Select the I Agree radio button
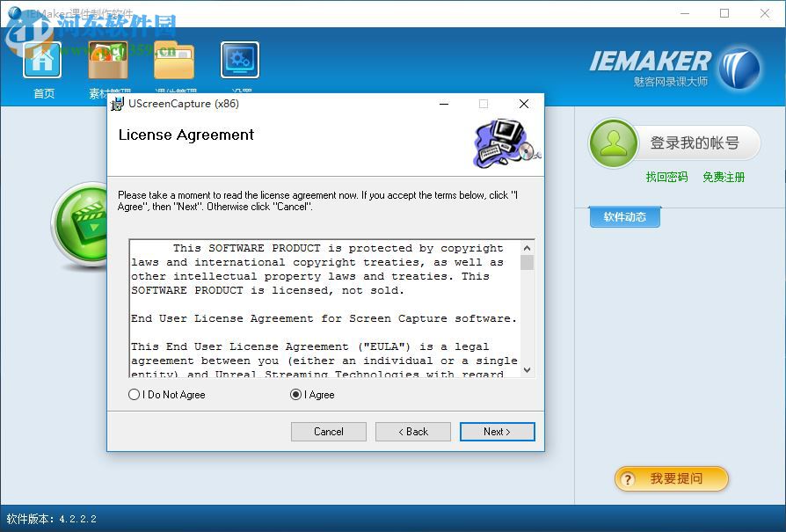 coord(296,395)
